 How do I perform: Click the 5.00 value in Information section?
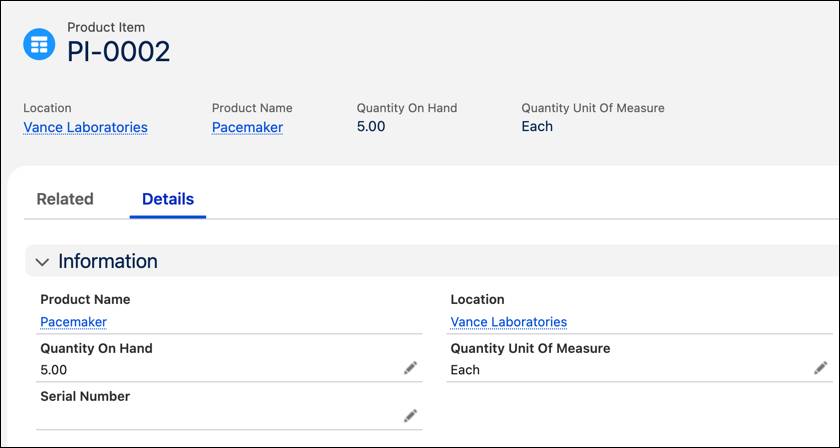point(54,370)
